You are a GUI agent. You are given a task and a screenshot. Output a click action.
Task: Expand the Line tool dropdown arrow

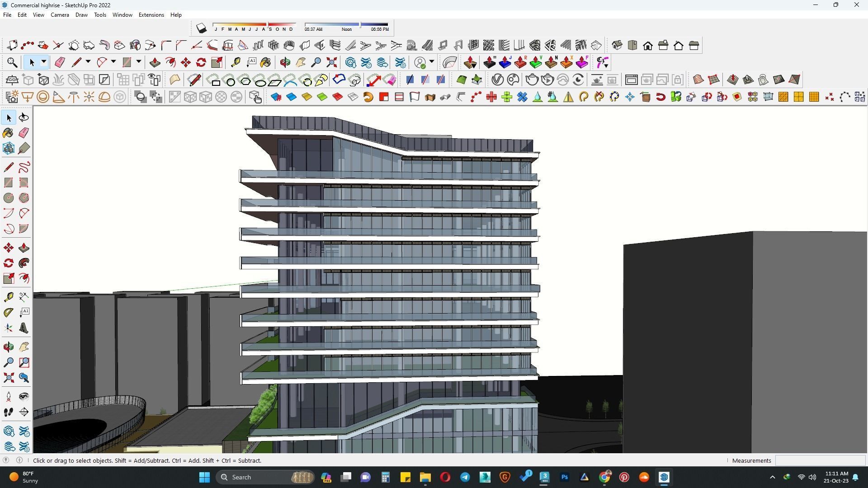pos(88,62)
